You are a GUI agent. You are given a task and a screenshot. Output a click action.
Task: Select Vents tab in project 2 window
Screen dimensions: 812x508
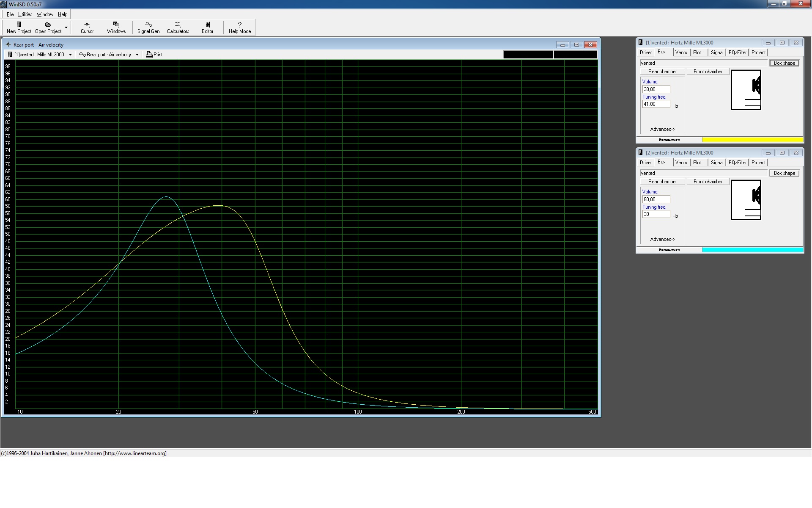click(x=681, y=163)
